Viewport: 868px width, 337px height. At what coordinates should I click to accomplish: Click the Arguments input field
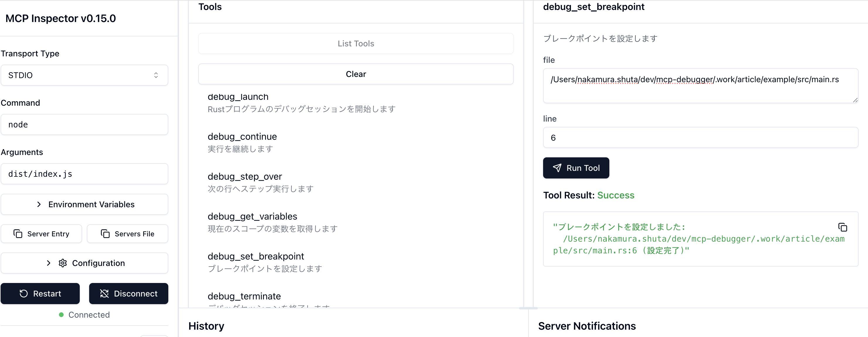pos(84,174)
